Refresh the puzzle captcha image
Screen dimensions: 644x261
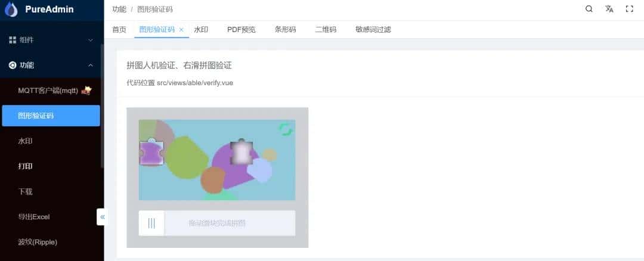pyautogui.click(x=286, y=129)
